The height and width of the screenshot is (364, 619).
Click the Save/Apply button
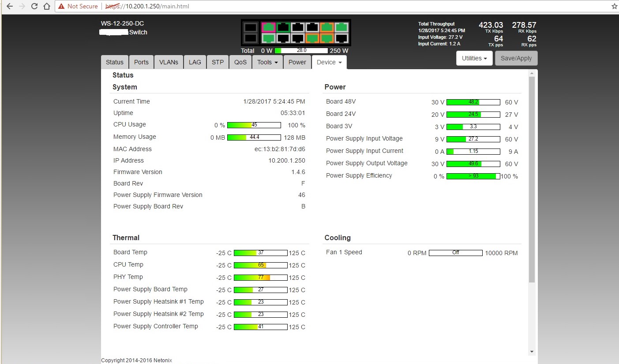coord(516,58)
